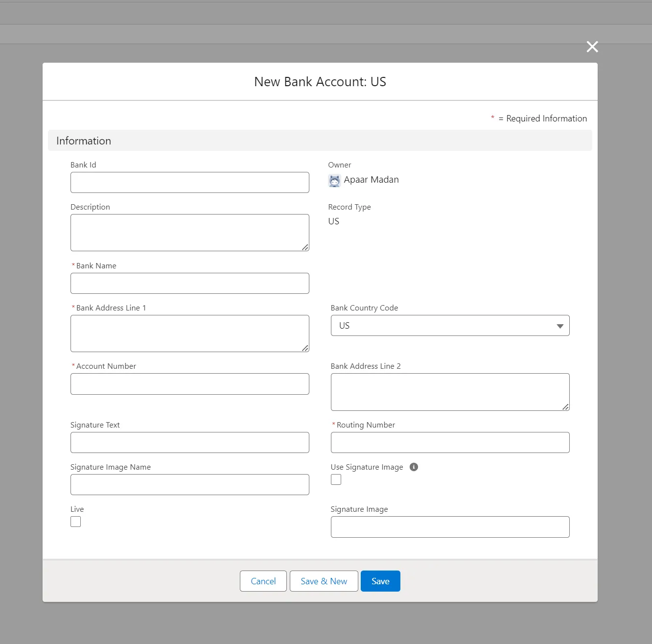652x644 pixels.
Task: Click the Signature Image input field
Action: click(450, 527)
